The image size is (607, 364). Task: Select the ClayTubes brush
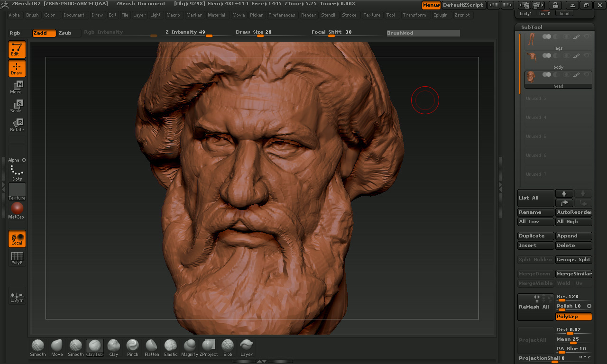pyautogui.click(x=95, y=347)
